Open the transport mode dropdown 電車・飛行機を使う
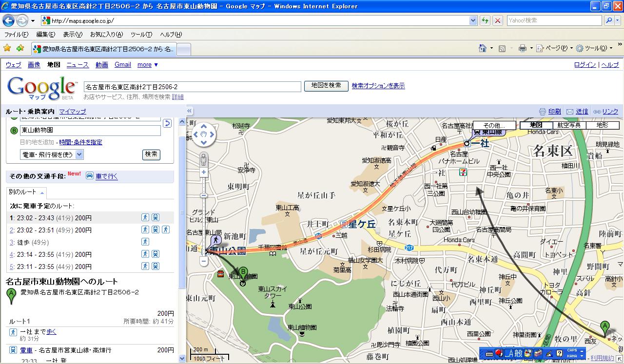 tap(52, 154)
